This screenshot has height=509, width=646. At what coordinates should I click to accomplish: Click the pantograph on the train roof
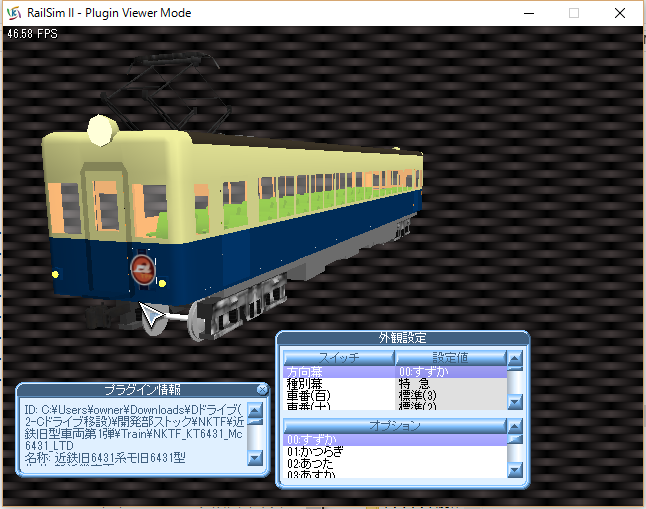tap(165, 91)
